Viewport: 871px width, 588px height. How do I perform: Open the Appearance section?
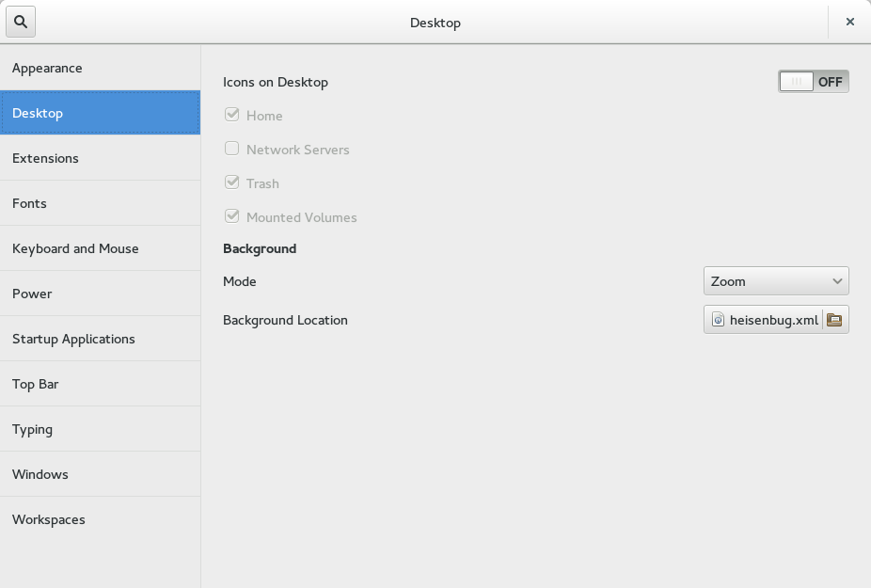[100, 68]
